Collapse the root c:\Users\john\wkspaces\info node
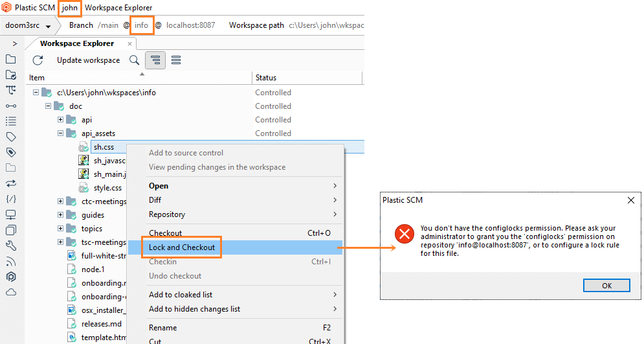644x344 pixels. [36, 93]
